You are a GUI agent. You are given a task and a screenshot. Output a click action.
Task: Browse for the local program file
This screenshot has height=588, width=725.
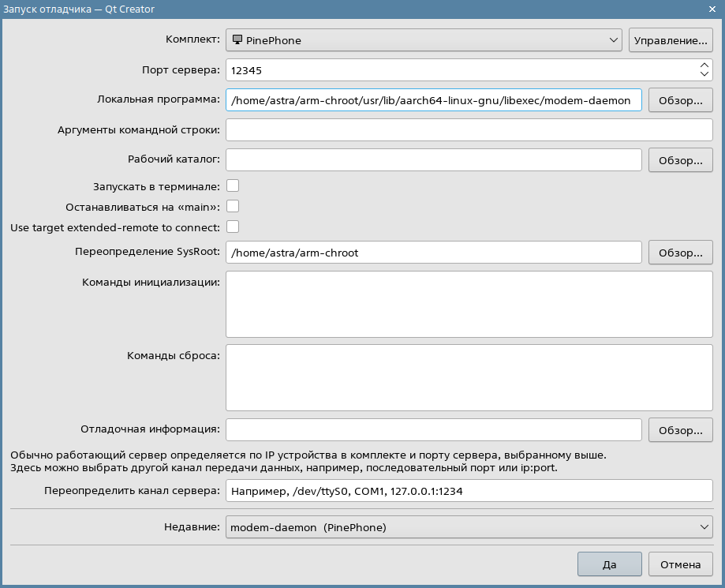click(680, 100)
